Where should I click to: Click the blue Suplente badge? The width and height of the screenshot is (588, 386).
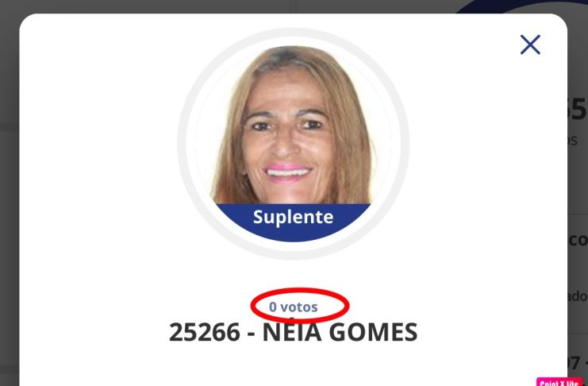point(294,222)
